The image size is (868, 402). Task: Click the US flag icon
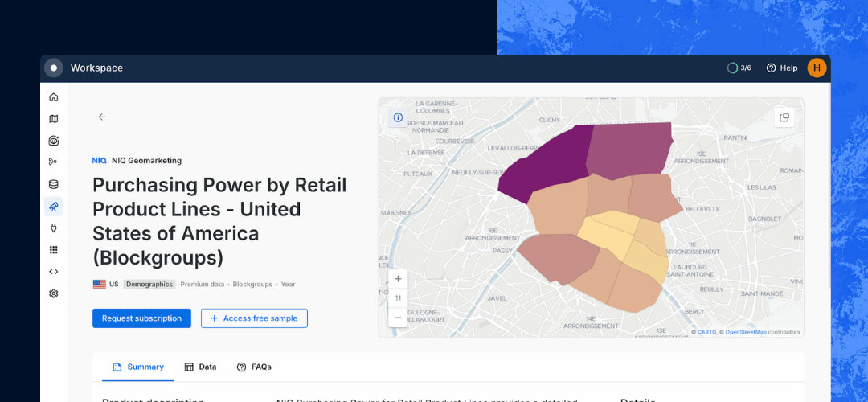99,284
